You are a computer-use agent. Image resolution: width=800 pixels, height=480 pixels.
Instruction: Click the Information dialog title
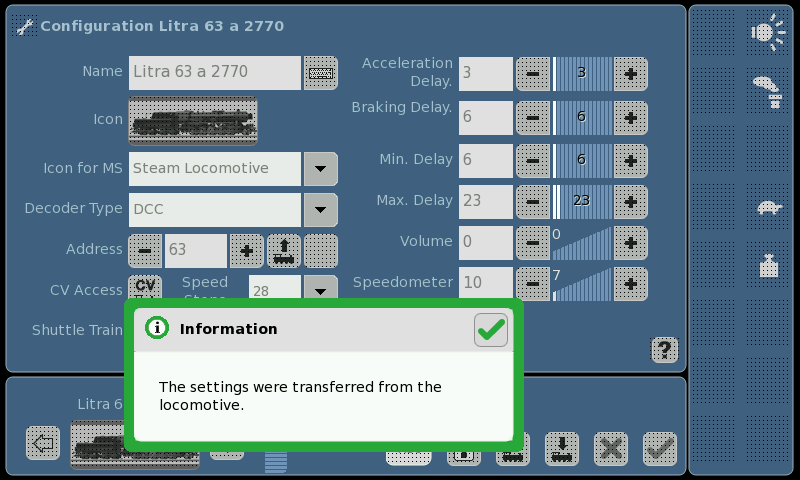click(x=229, y=329)
